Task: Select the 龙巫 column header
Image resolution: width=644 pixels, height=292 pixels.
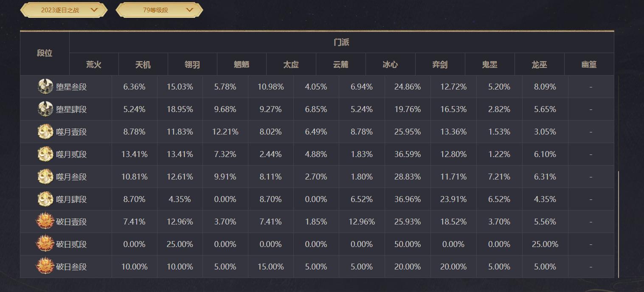Action: [x=539, y=65]
